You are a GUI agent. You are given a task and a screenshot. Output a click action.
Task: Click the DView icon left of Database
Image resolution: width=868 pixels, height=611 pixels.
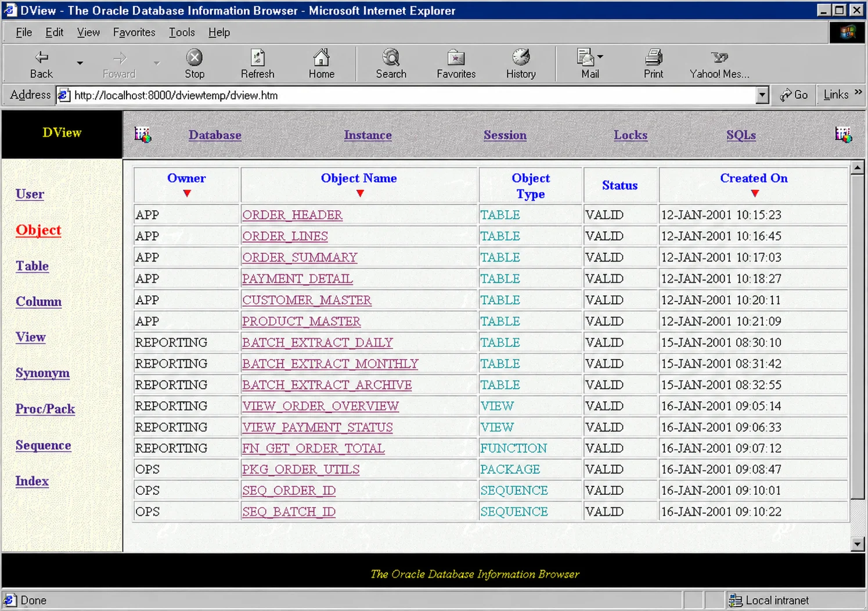(x=143, y=135)
